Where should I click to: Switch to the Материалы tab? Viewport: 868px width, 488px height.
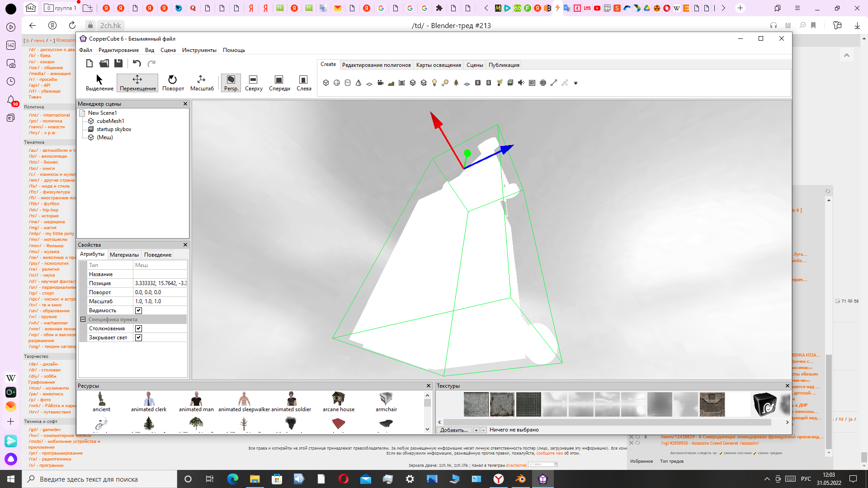[x=124, y=255]
